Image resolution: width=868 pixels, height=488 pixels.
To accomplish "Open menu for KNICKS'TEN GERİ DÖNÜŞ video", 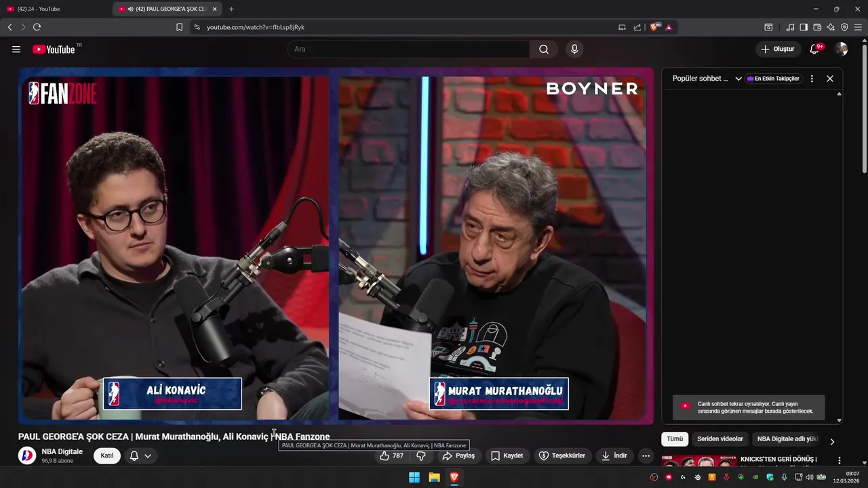I will (x=839, y=460).
